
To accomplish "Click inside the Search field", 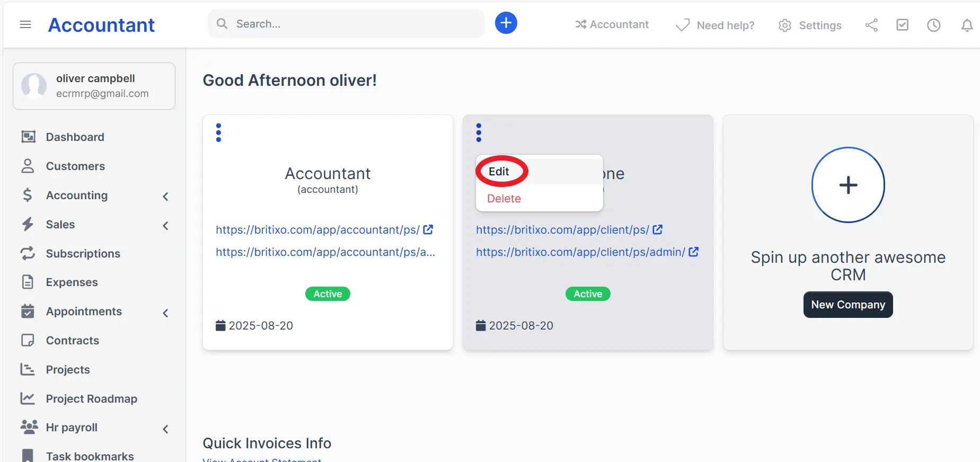I will (x=345, y=23).
